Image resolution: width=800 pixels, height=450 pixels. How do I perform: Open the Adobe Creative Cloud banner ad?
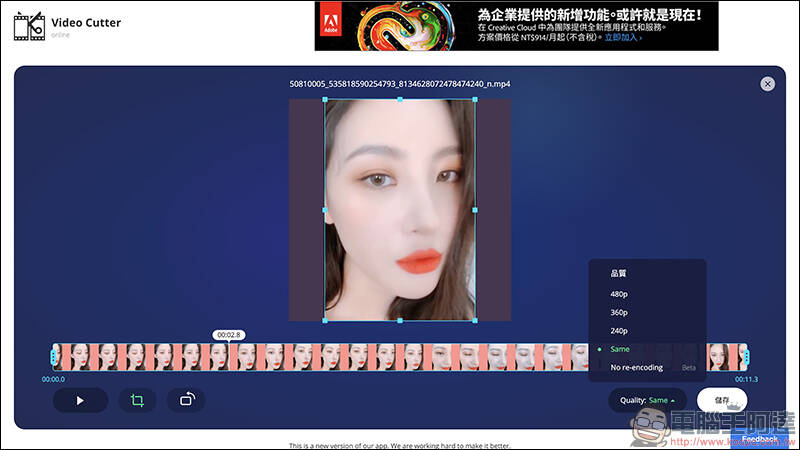516,26
